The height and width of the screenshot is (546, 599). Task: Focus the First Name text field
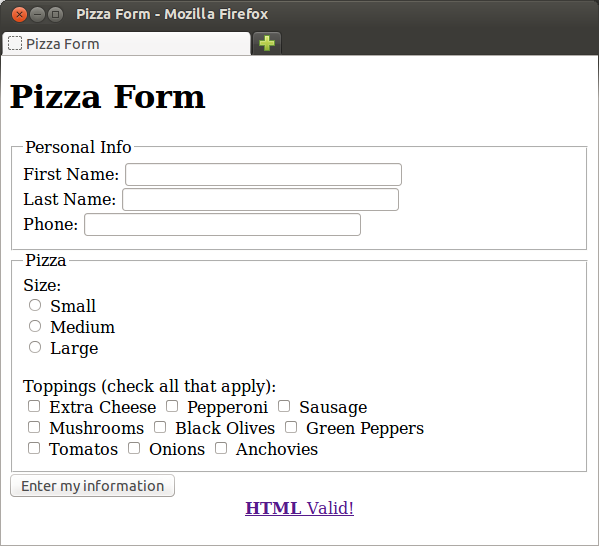tap(264, 175)
